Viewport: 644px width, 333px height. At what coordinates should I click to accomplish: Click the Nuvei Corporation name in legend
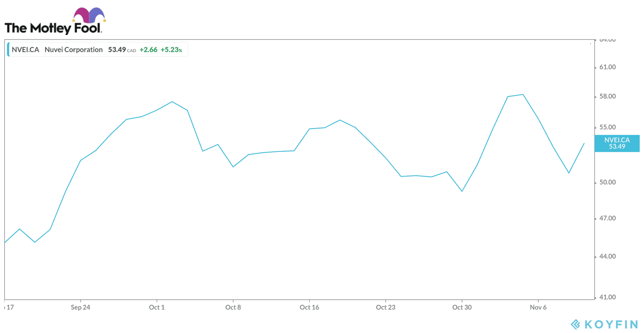(74, 50)
